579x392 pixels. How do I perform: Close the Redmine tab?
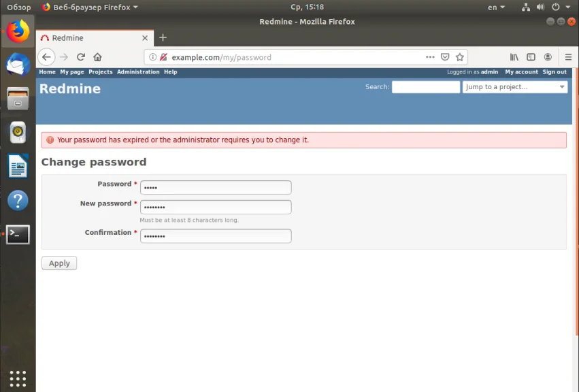145,37
